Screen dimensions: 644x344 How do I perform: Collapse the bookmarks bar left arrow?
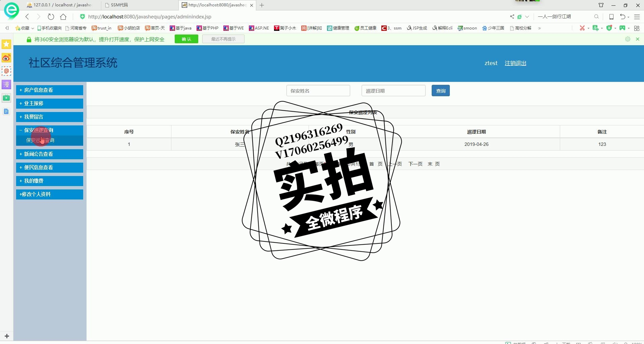pyautogui.click(x=7, y=28)
